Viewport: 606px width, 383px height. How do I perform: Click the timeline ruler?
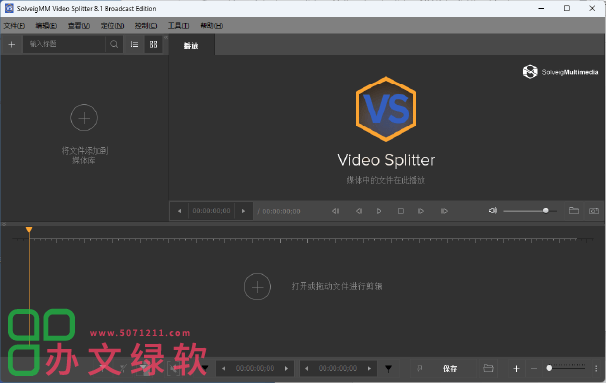click(303, 240)
